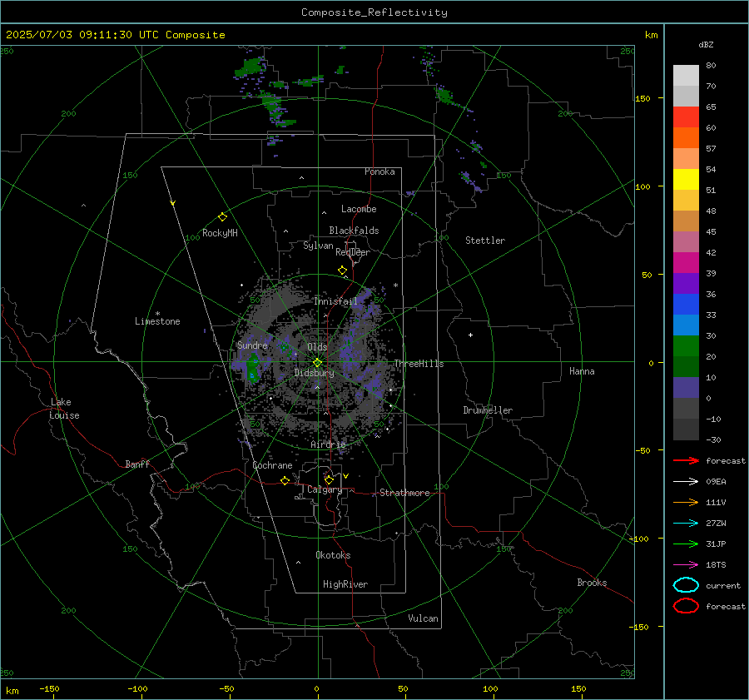Click the Lake Louise label
749x700 pixels.
pos(64,409)
